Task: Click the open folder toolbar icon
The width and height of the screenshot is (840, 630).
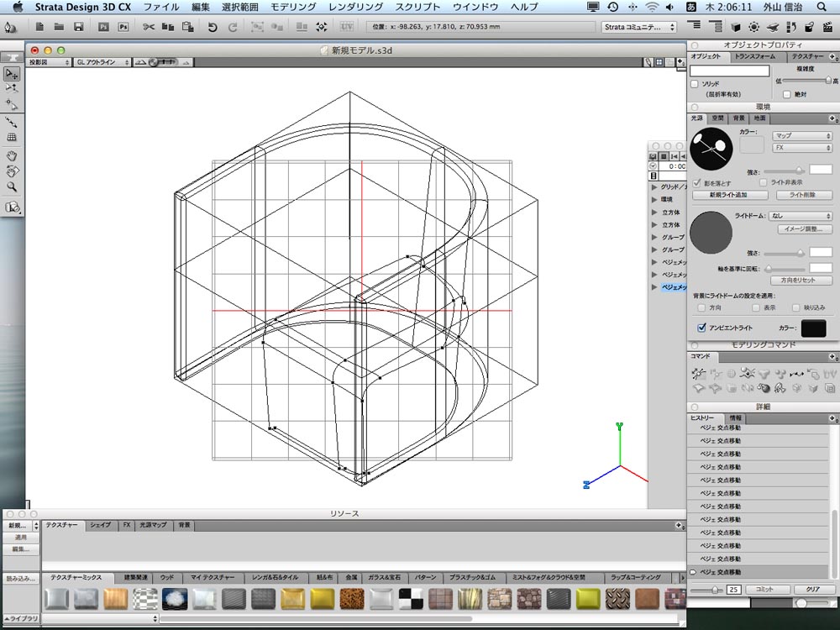Action: [x=60, y=27]
